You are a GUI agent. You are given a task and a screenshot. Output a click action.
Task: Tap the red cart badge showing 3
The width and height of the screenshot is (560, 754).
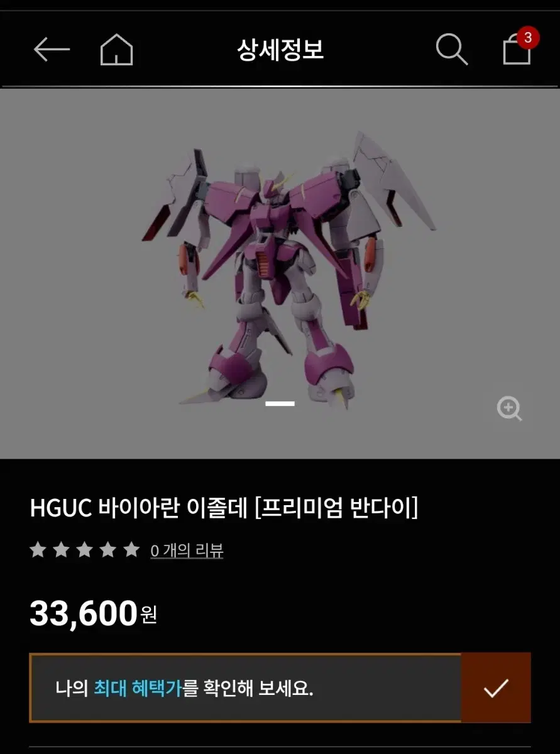tap(527, 38)
